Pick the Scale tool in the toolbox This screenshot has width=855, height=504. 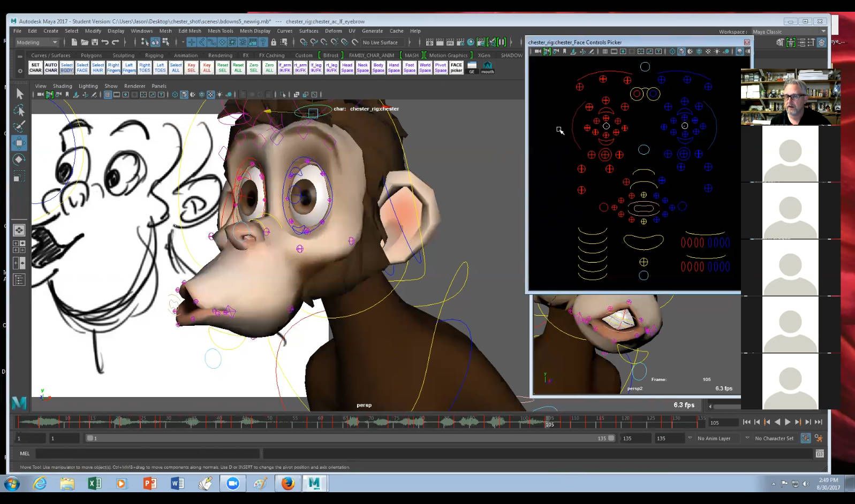19,176
